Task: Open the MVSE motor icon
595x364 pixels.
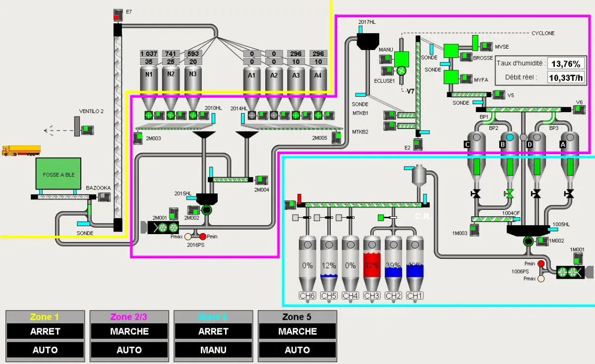Action: (x=487, y=47)
